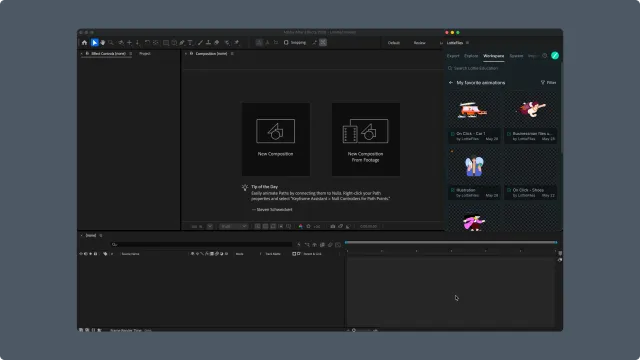Click the Home icon in the toolbar

point(84,42)
